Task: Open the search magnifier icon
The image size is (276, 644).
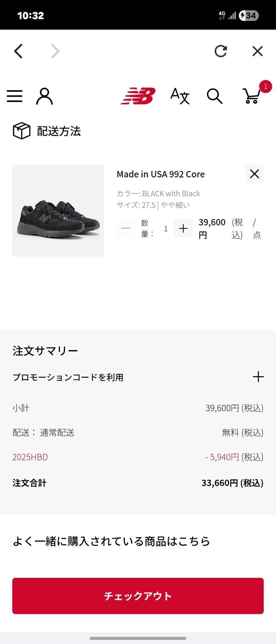Action: coord(214,96)
